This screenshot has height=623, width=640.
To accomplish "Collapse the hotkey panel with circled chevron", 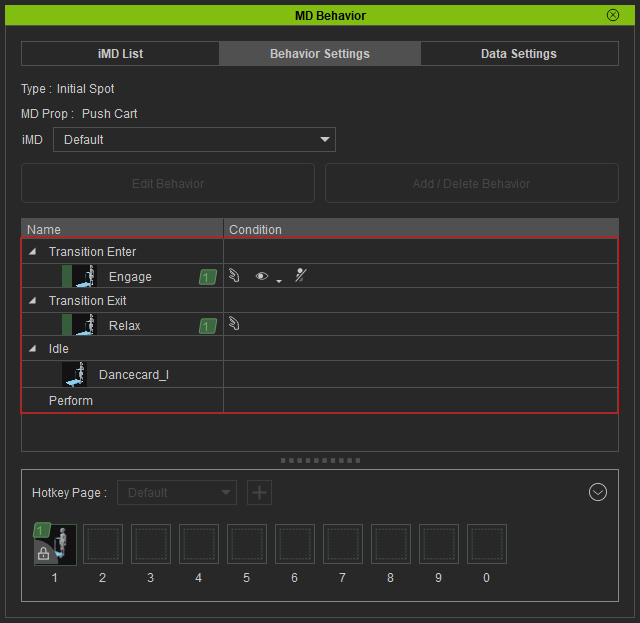I will tap(598, 492).
